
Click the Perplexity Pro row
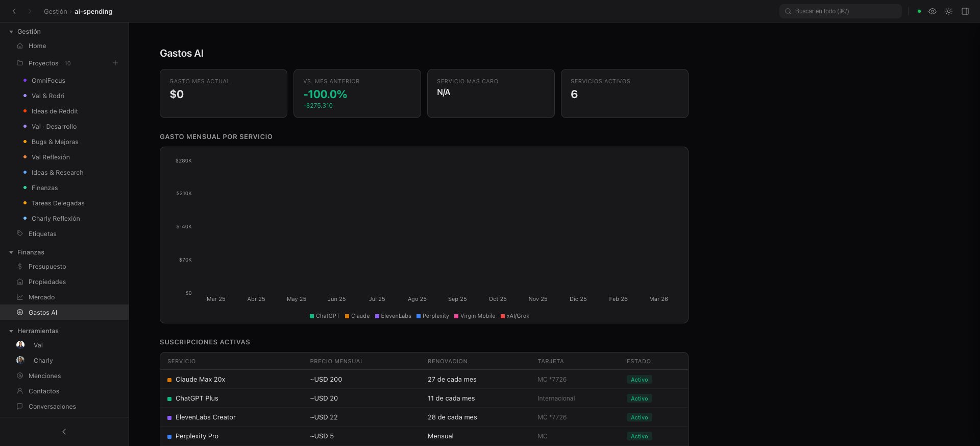pos(424,436)
